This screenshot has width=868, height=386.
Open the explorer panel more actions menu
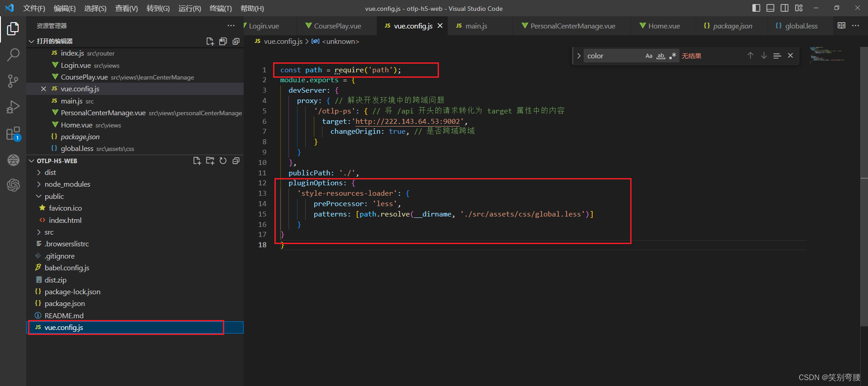231,26
